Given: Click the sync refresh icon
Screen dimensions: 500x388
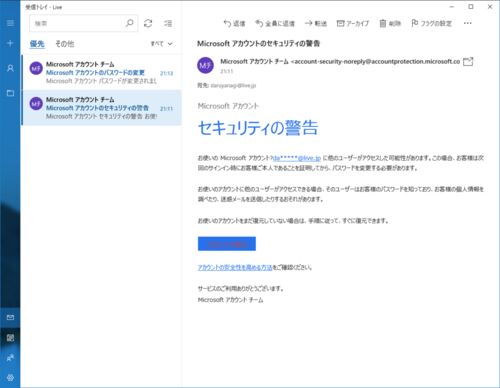Looking at the screenshot, I should 148,23.
